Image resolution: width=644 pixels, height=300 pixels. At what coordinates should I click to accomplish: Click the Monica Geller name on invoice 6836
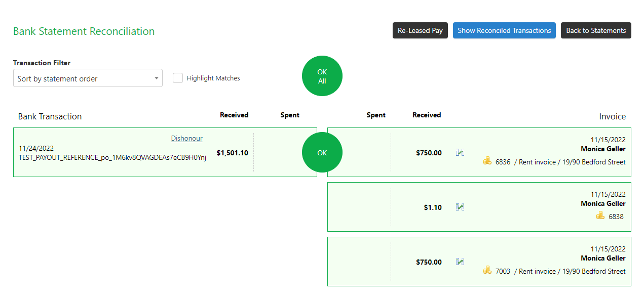point(603,149)
